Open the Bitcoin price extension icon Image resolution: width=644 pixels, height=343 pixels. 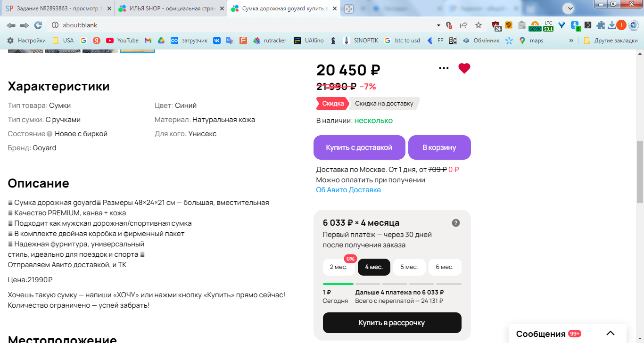[535, 26]
